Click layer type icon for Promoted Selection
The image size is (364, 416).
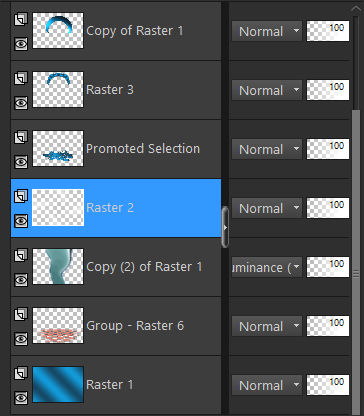point(21,138)
